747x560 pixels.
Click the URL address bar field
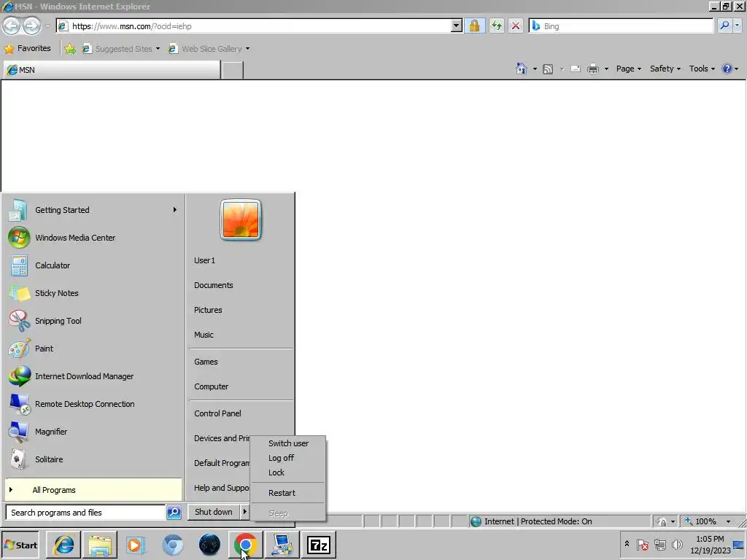click(254, 26)
